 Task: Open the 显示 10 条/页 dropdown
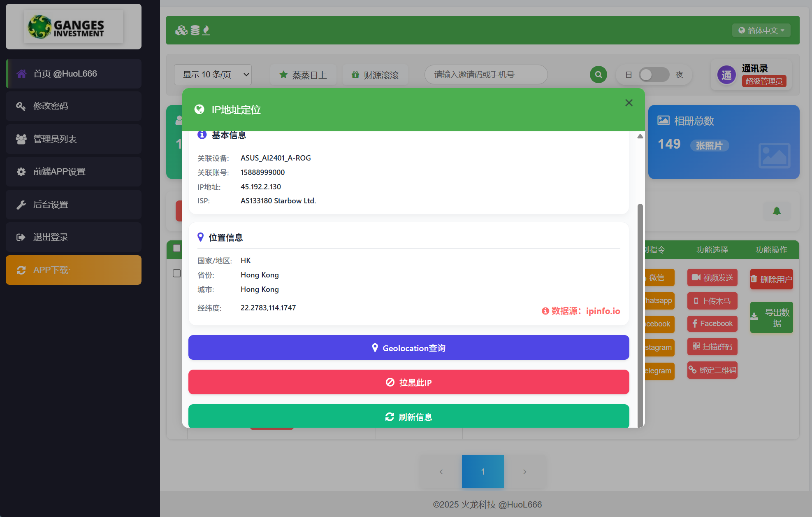click(213, 75)
